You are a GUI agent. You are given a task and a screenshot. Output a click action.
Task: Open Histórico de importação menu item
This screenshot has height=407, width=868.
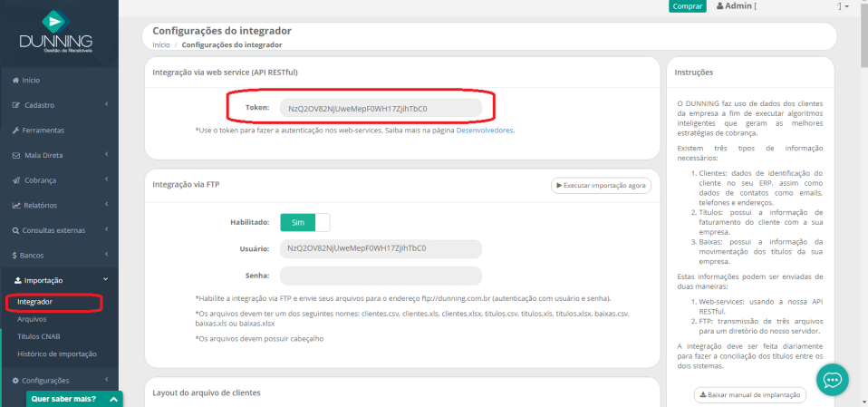tap(56, 354)
